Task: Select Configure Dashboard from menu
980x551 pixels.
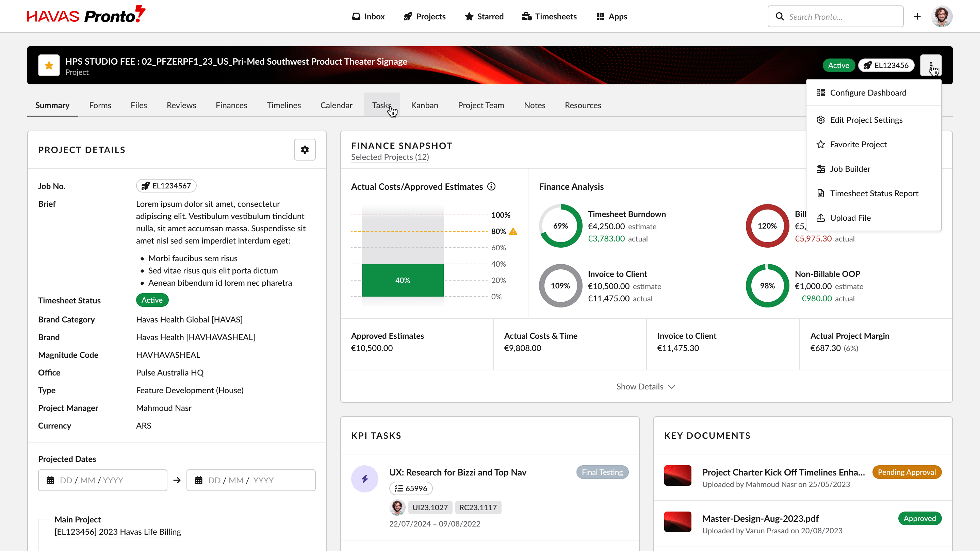Action: pyautogui.click(x=873, y=93)
